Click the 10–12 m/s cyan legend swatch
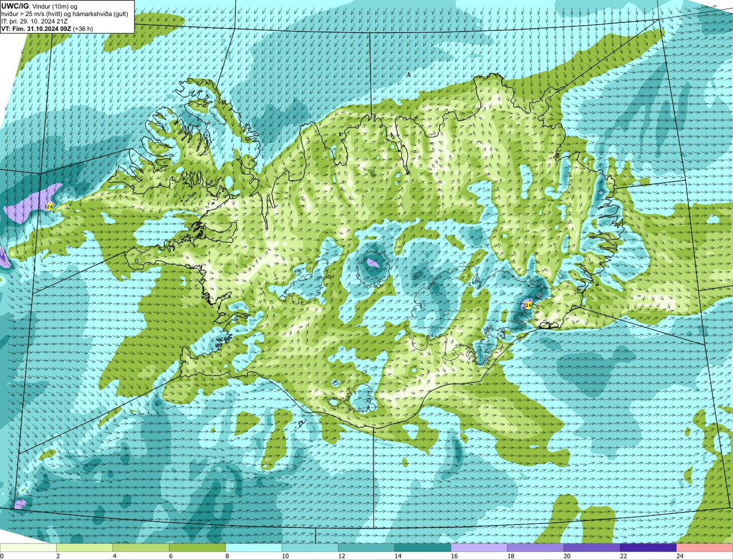This screenshot has height=560, width=733. coord(310,547)
